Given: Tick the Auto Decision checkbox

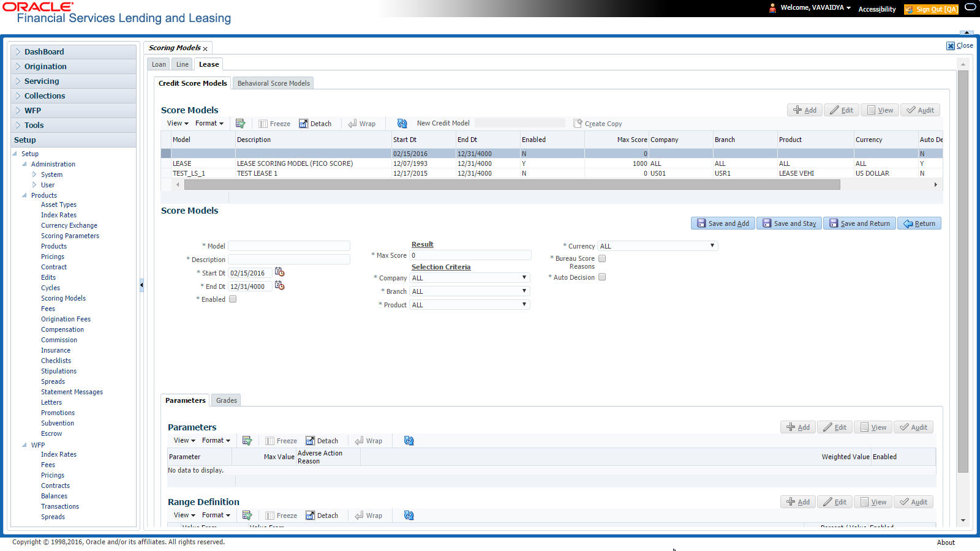Looking at the screenshot, I should (x=602, y=277).
